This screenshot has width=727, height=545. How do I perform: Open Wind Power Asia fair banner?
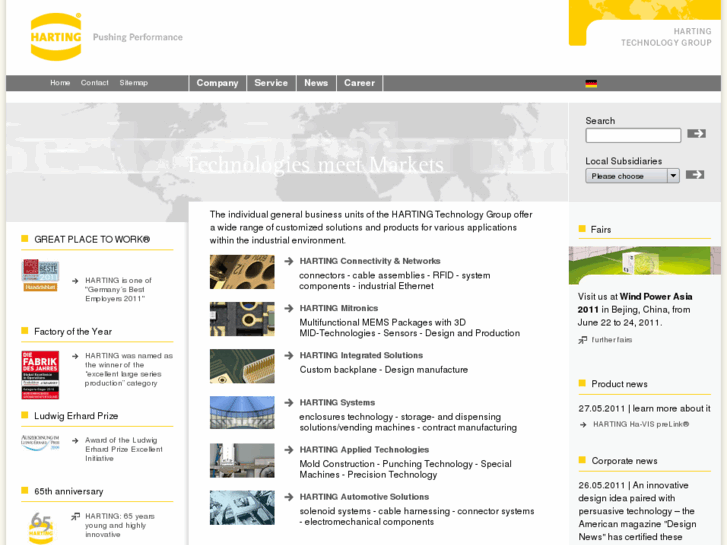[x=644, y=265]
